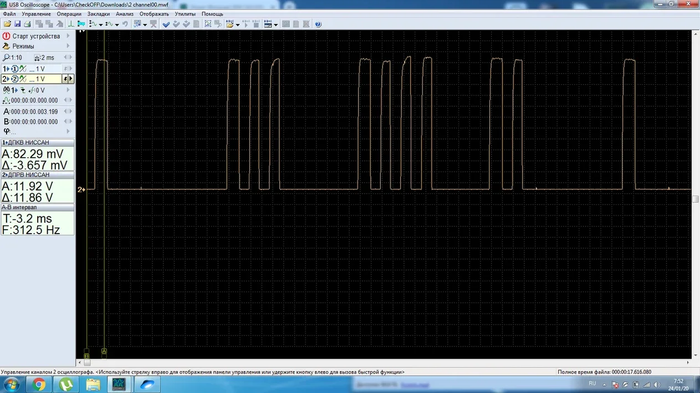Open file using the folder toolbar icon
Viewport: 700px width, 393px height.
click(x=7, y=24)
